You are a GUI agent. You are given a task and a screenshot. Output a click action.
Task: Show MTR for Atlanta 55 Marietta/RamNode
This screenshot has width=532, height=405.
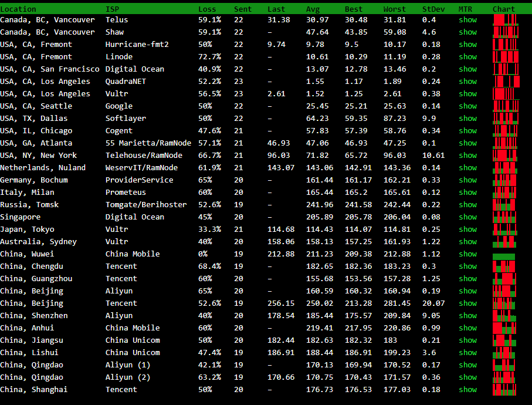467,143
